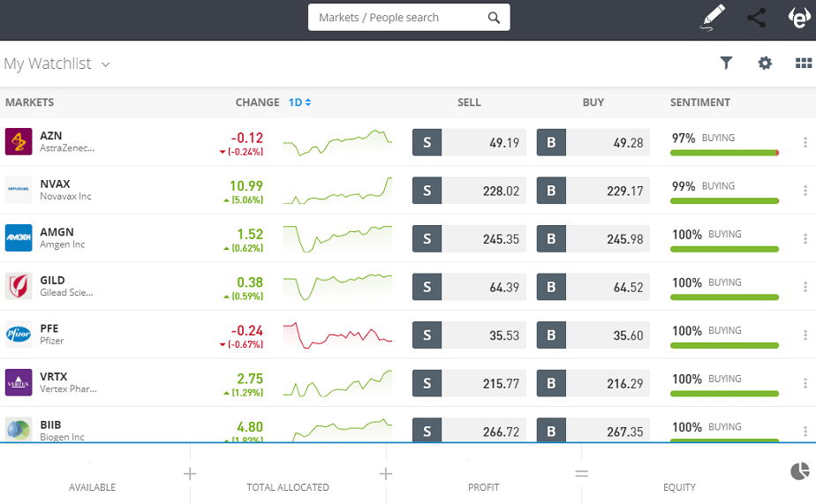Viewport: 816px width, 504px height.
Task: Buy PFE at 35.60
Action: 593,335
